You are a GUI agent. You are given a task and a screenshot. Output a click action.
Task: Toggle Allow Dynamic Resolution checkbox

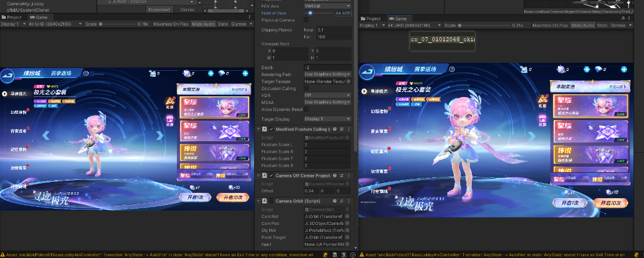[306, 109]
